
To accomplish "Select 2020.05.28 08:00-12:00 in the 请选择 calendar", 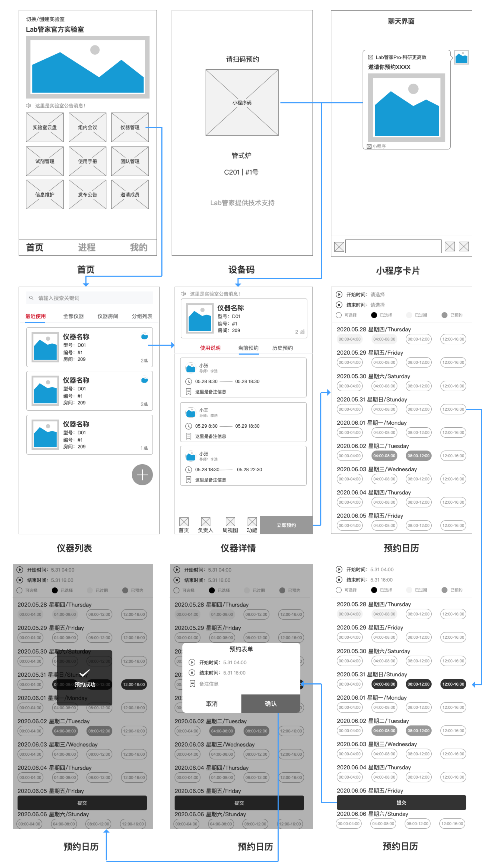I will click(x=419, y=339).
